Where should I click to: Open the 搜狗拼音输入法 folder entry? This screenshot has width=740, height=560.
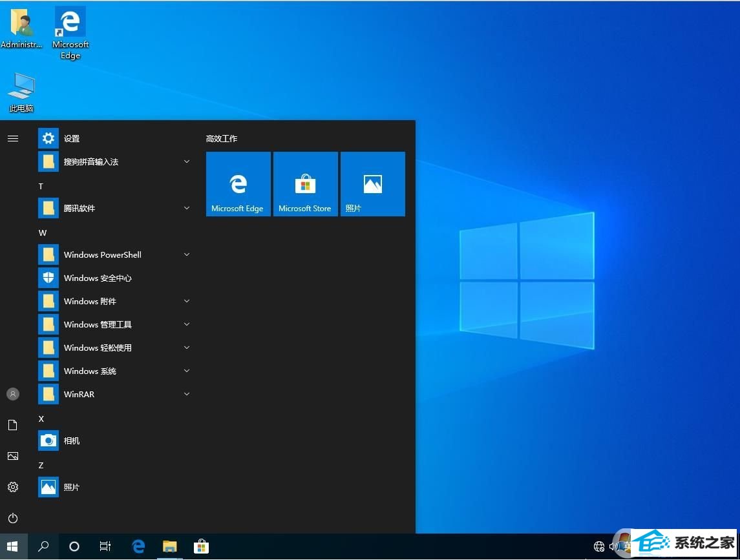(116, 162)
